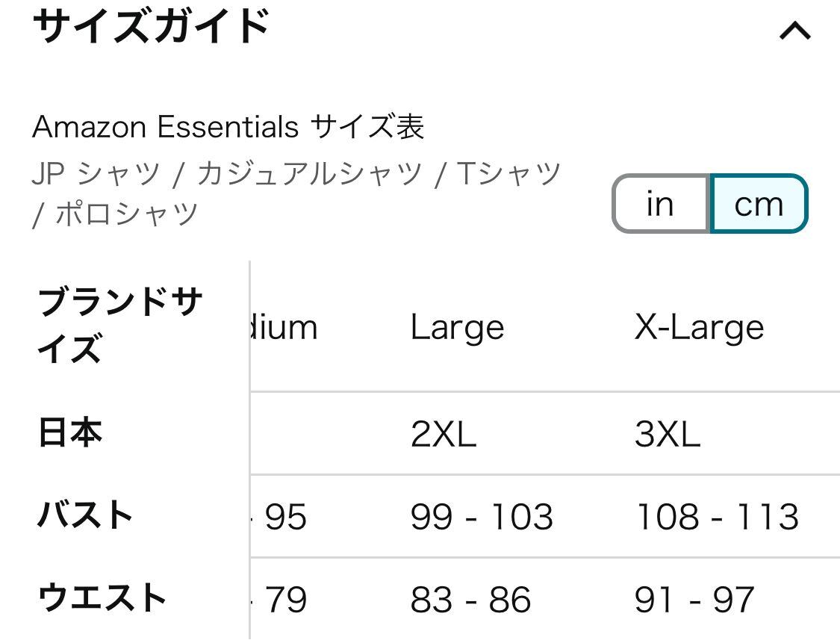Select the Large column header
Screen dimensions: 840x643
coord(457,327)
